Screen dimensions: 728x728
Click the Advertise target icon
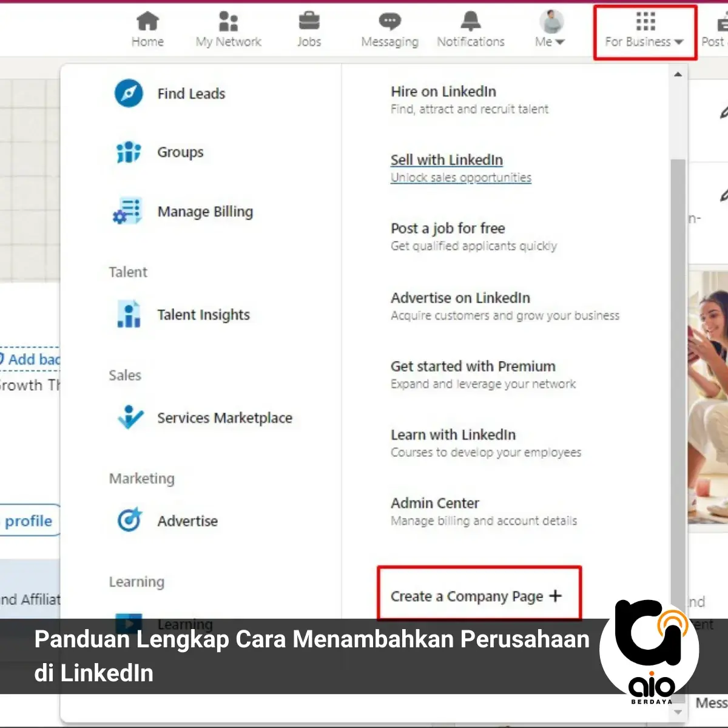pyautogui.click(x=129, y=520)
